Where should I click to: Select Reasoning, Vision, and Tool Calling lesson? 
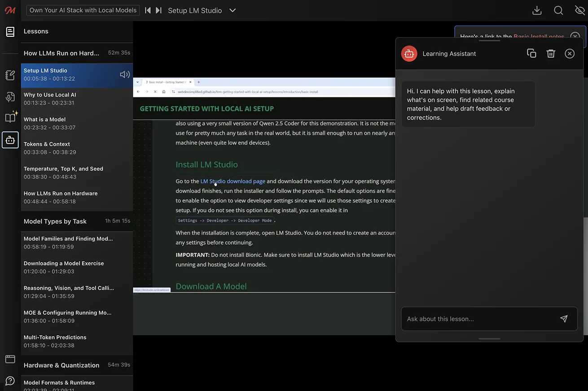point(77,293)
